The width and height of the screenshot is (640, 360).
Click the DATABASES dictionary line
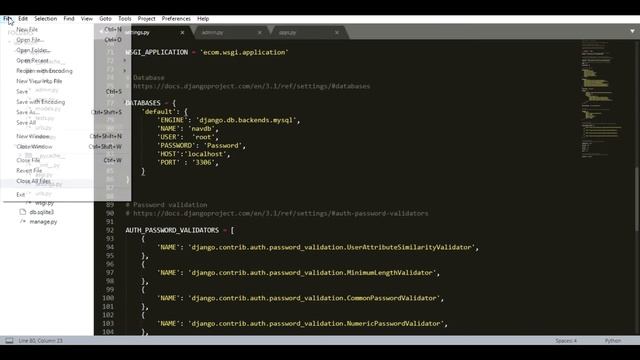click(151, 103)
